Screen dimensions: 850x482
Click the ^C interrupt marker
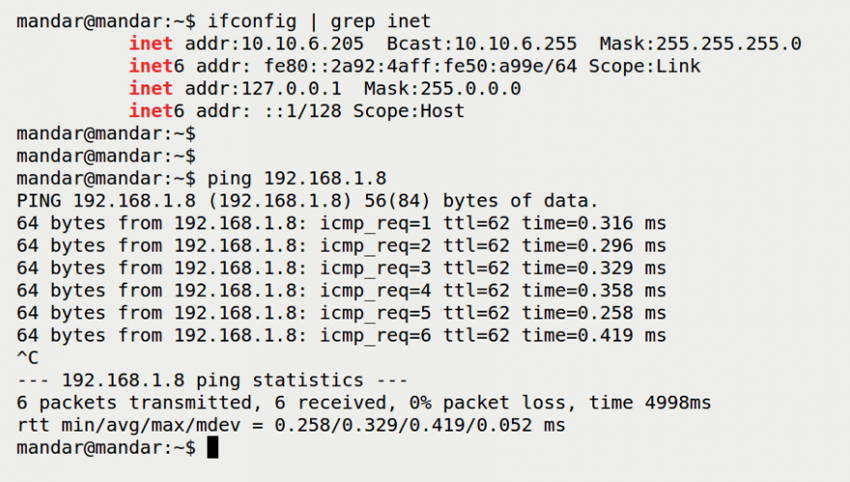28,358
